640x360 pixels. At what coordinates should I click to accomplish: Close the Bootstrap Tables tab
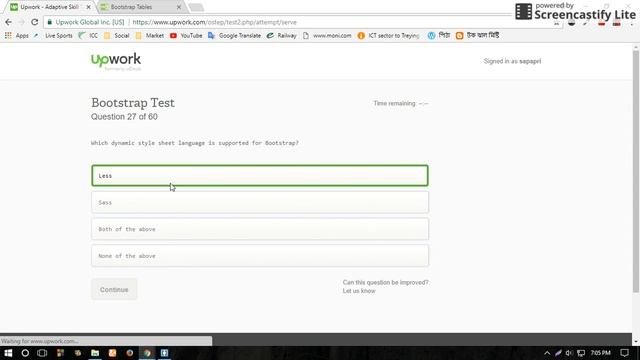179,7
